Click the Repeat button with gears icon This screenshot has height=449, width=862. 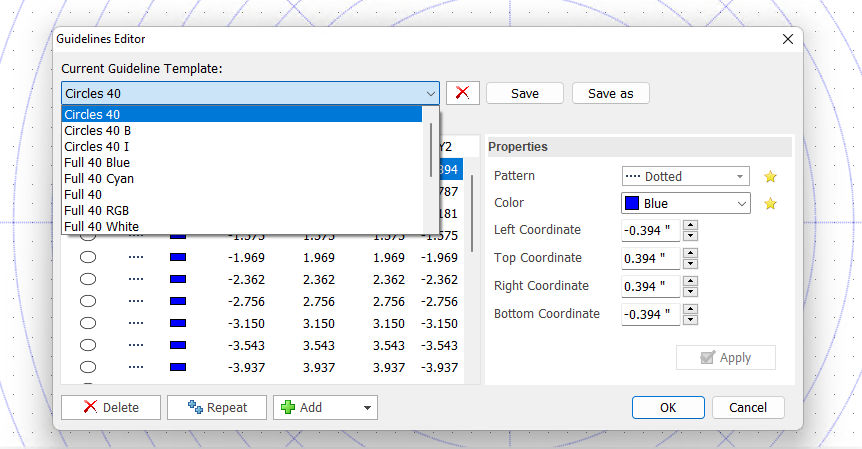point(216,407)
